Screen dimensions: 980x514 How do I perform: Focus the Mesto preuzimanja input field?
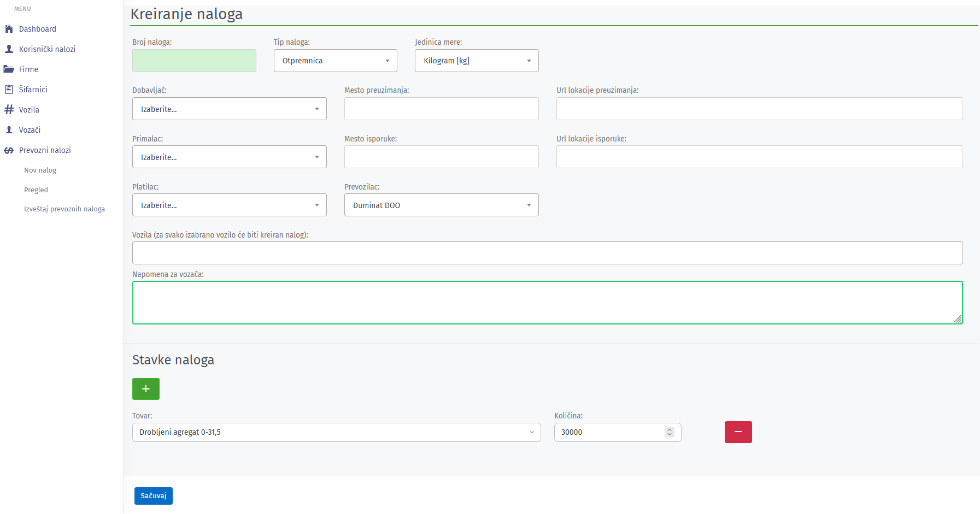(x=441, y=109)
